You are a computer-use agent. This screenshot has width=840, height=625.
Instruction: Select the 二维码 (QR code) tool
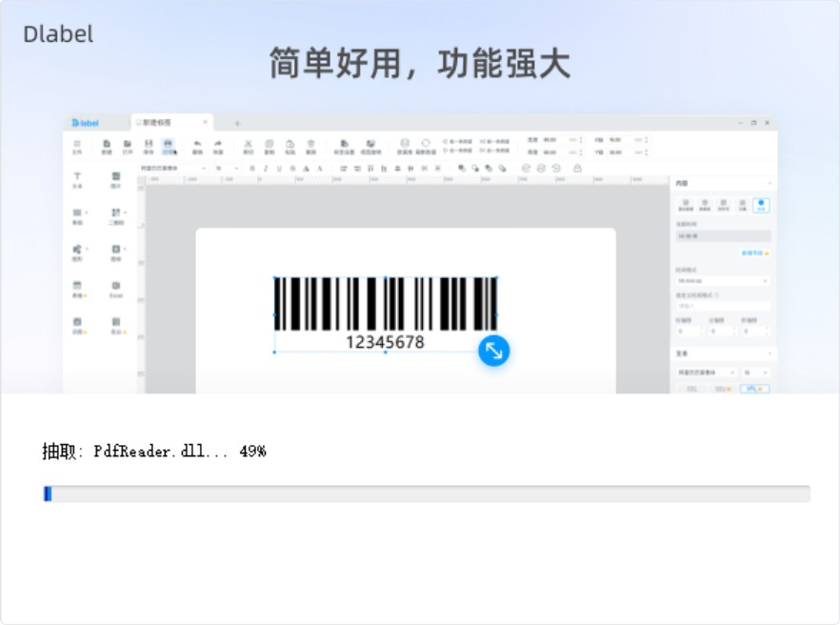click(116, 215)
